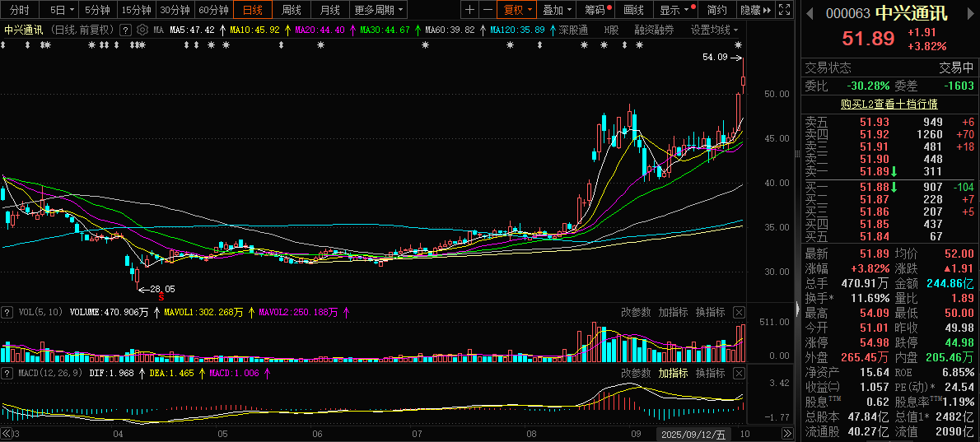Screen dimensions: 980x442
Task: Click the cyan MA120:35.89 label
Action: click(517, 30)
